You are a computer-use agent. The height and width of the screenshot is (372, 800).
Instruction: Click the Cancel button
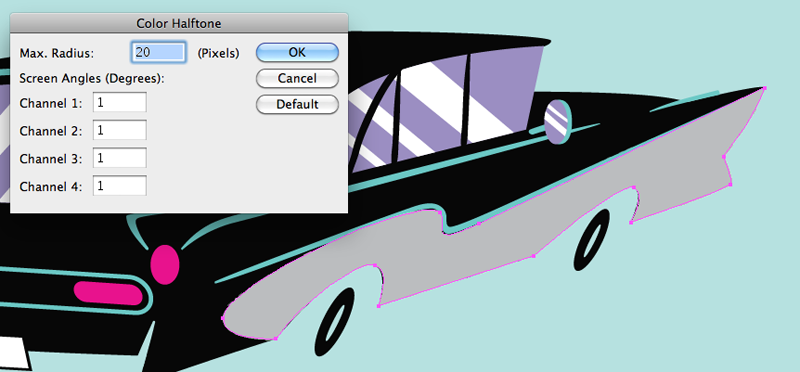(297, 78)
